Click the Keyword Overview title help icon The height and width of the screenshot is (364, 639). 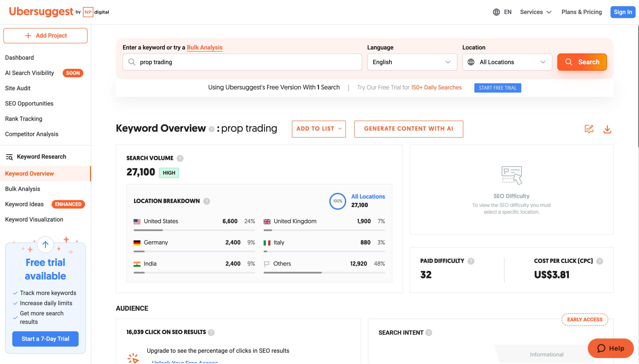(x=211, y=129)
